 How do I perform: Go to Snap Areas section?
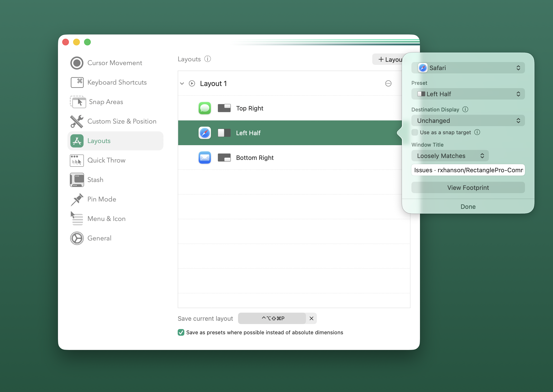point(115,102)
